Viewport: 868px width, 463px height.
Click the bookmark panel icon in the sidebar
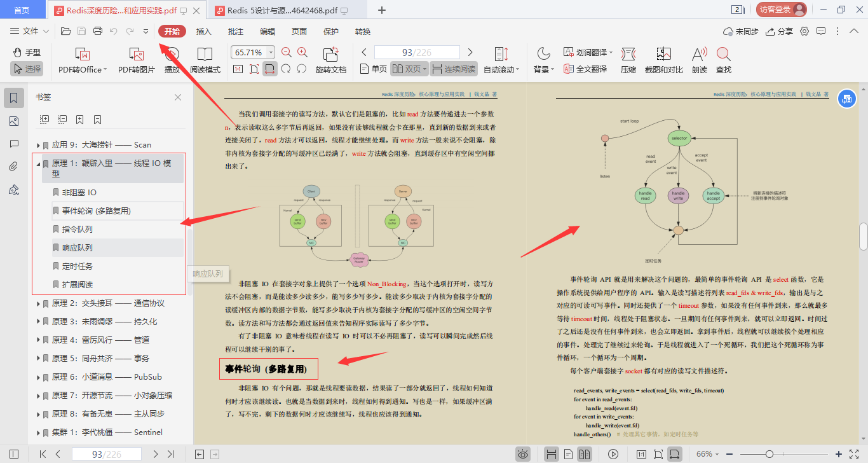coord(14,98)
